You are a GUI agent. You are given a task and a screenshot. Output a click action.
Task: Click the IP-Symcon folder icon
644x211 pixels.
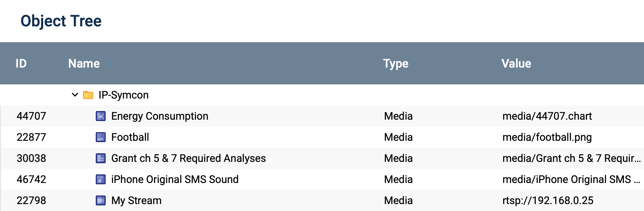click(x=88, y=95)
